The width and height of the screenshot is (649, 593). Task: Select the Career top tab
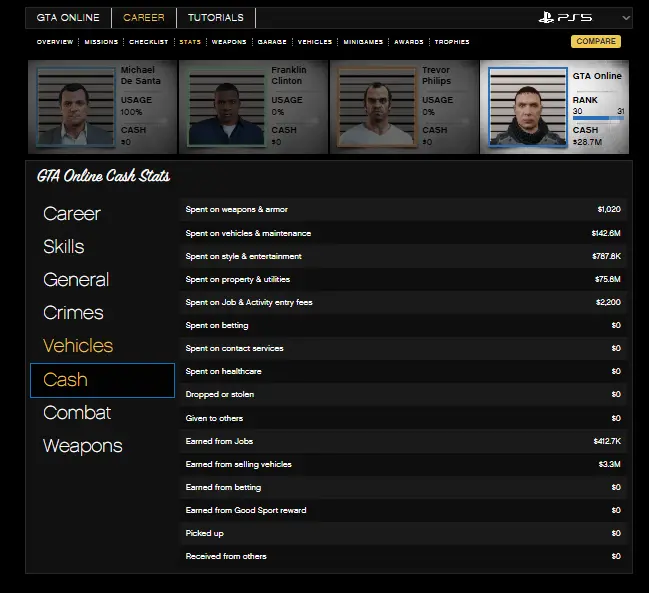[x=144, y=18]
